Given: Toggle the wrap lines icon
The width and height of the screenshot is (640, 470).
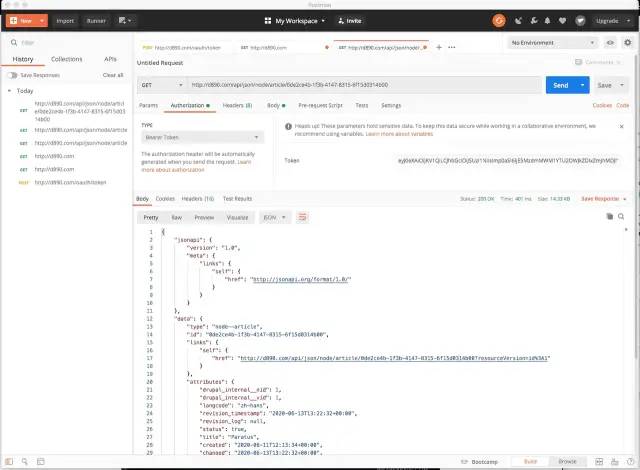Looking at the screenshot, I should click(x=302, y=217).
